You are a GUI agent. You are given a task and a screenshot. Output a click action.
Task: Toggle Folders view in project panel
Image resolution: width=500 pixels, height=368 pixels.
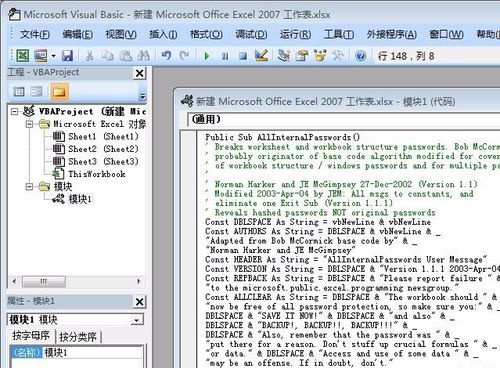click(59, 91)
